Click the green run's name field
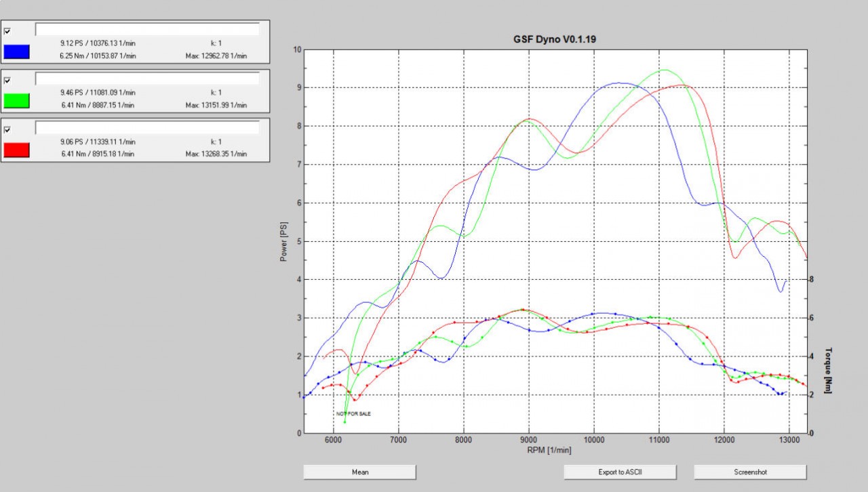The height and width of the screenshot is (492, 868). coord(146,79)
